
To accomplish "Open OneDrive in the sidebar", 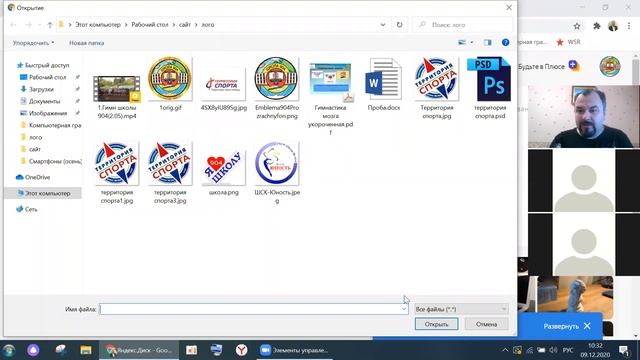I will point(33,177).
